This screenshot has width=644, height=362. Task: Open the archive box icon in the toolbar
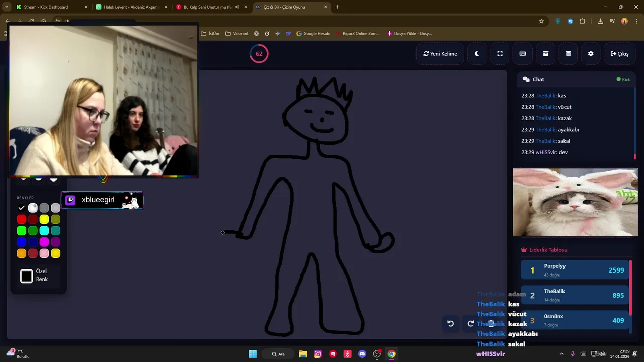click(545, 54)
